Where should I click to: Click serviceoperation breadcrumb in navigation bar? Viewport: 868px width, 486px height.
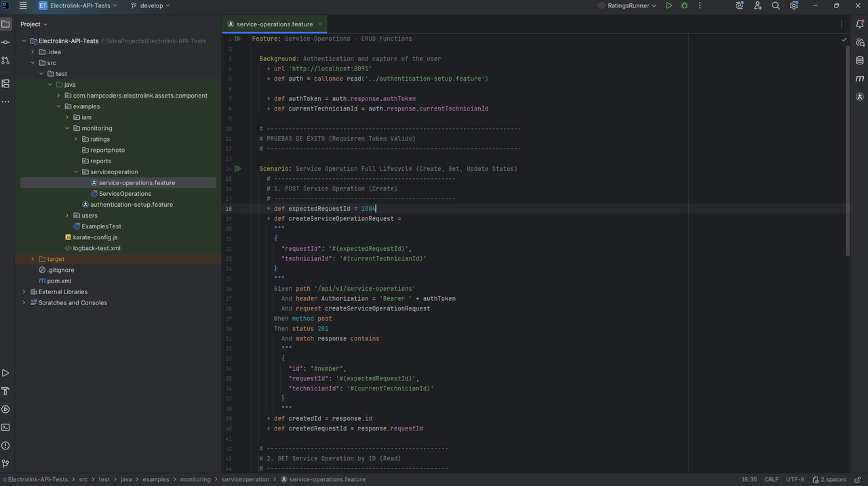coord(245,479)
